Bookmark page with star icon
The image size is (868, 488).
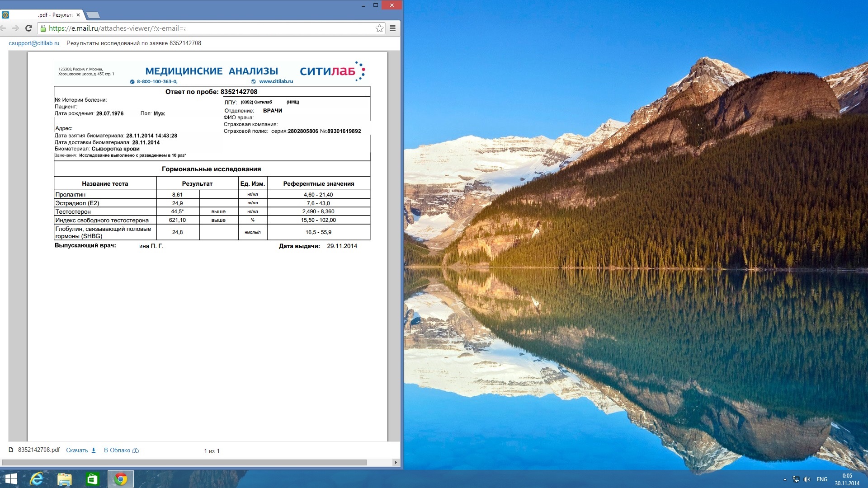coord(379,28)
